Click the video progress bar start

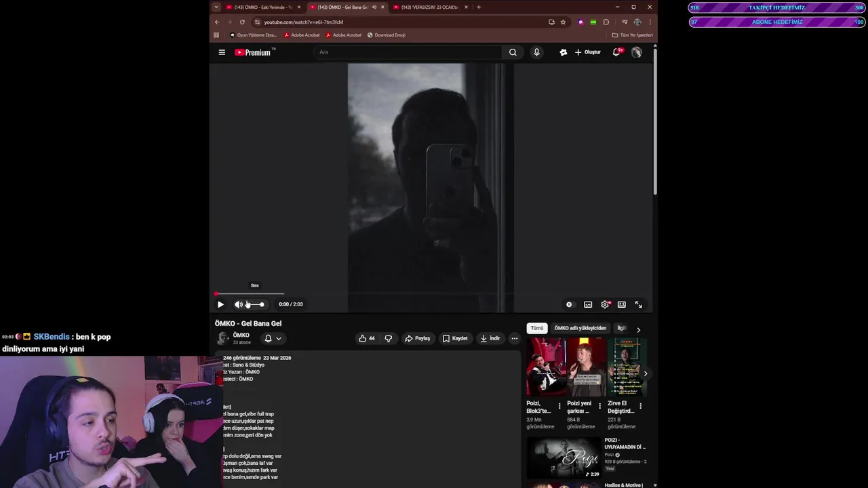coord(216,294)
